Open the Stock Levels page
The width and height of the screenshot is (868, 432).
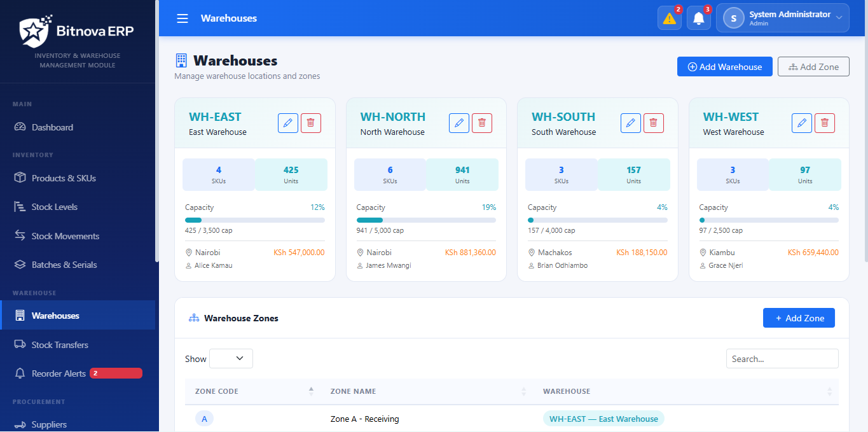[x=78, y=207]
